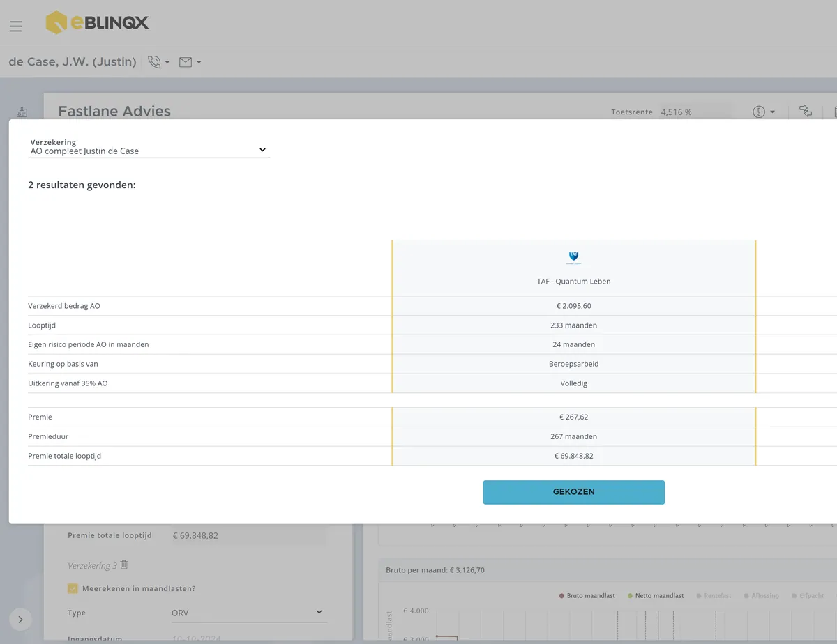Screen dimensions: 837x644
Task: Click the 'Verzekerd bedrag AO' row label
Action: (64, 306)
